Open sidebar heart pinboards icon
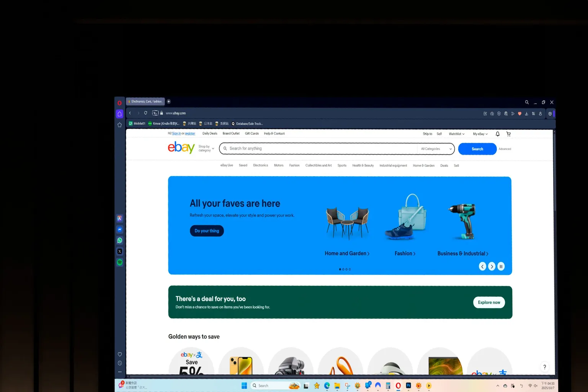The height and width of the screenshot is (392, 588). (x=120, y=354)
